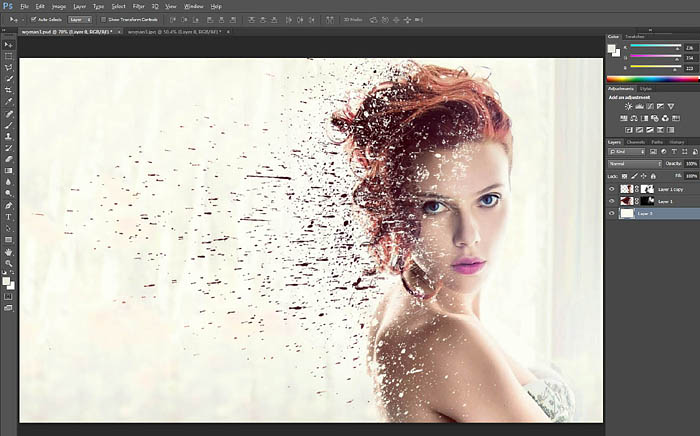Open the Filter menu
The width and height of the screenshot is (700, 436).
(138, 5)
